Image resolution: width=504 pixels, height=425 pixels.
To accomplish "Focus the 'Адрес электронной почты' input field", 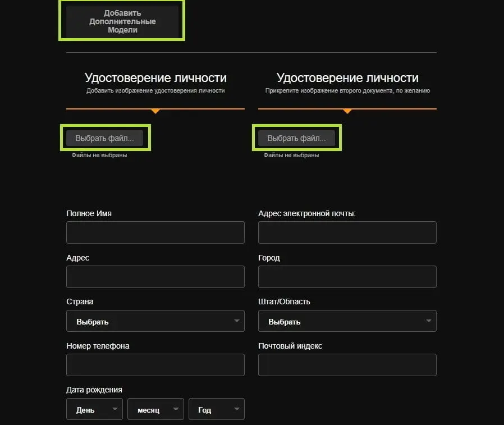I will tap(347, 232).
